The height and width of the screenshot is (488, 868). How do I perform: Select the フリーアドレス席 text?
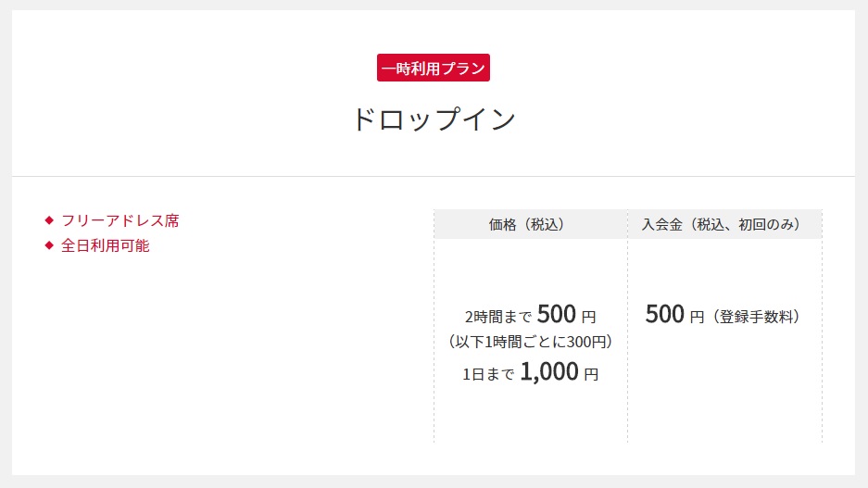pyautogui.click(x=120, y=220)
